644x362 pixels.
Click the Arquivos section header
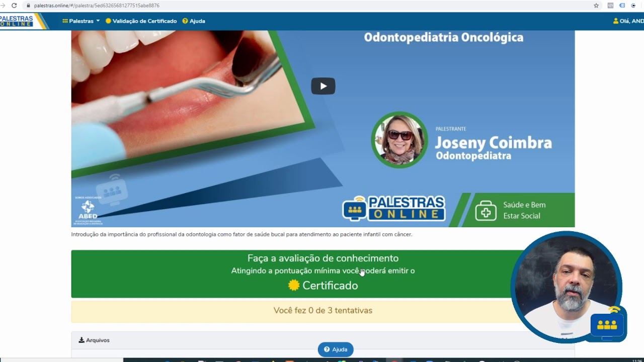pyautogui.click(x=323, y=340)
